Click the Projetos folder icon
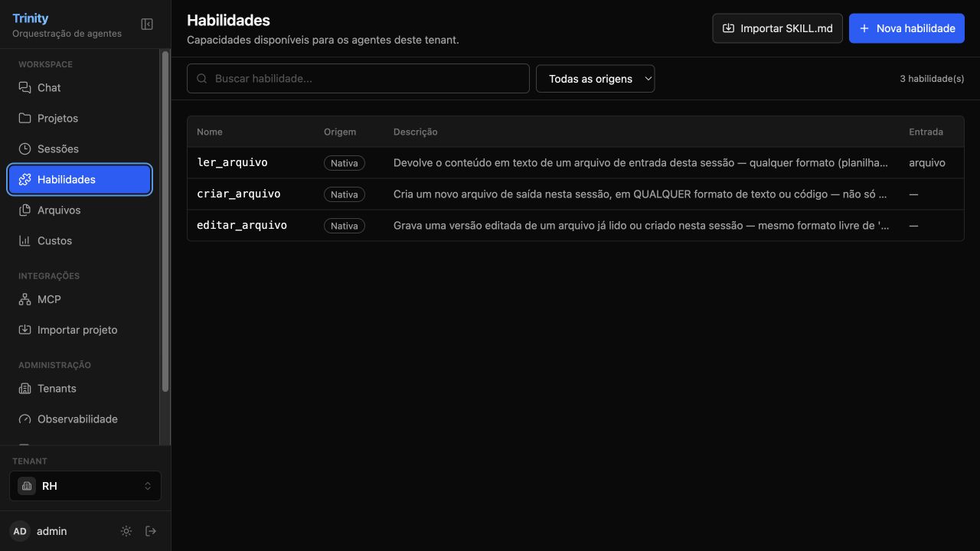The height and width of the screenshot is (551, 980). point(24,118)
